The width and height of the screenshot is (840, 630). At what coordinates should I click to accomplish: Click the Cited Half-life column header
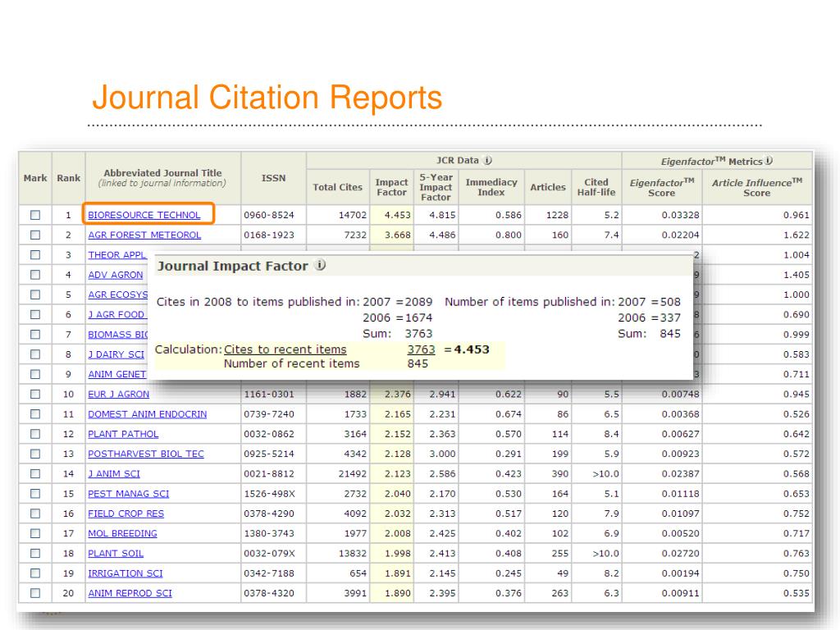pyautogui.click(x=596, y=187)
